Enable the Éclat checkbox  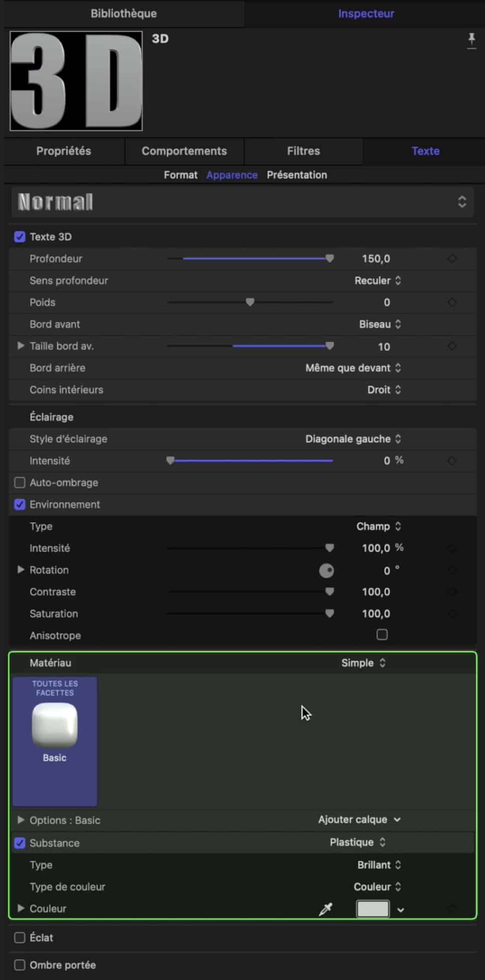(20, 938)
